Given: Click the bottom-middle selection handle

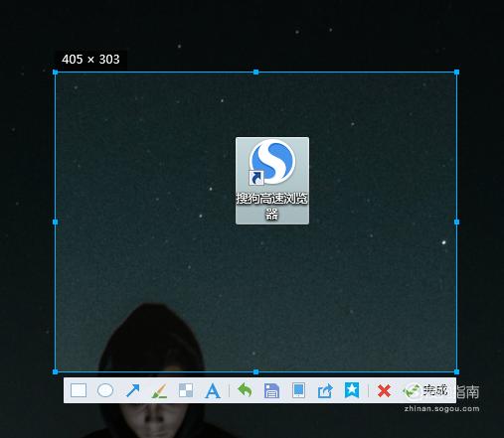Looking at the screenshot, I should [x=255, y=371].
